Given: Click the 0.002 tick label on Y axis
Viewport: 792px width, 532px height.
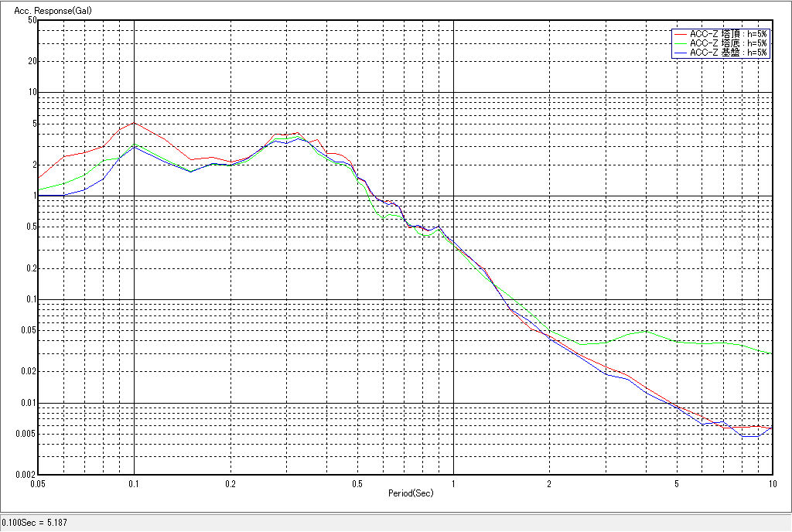Looking at the screenshot, I should coord(27,475).
